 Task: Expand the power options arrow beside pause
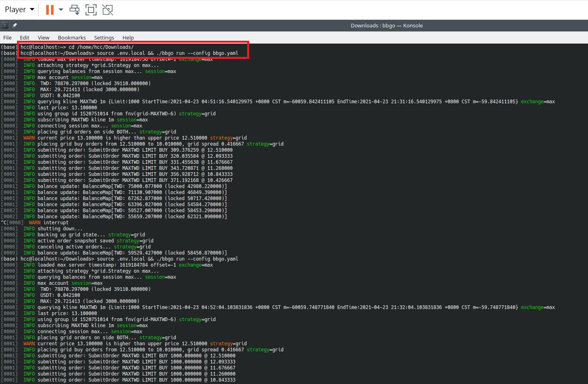tap(61, 9)
